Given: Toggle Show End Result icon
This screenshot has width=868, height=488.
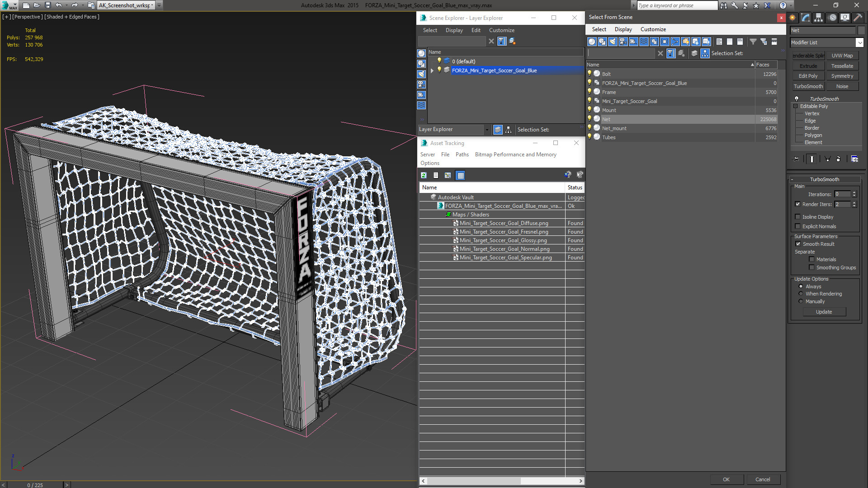Looking at the screenshot, I should pyautogui.click(x=812, y=159).
